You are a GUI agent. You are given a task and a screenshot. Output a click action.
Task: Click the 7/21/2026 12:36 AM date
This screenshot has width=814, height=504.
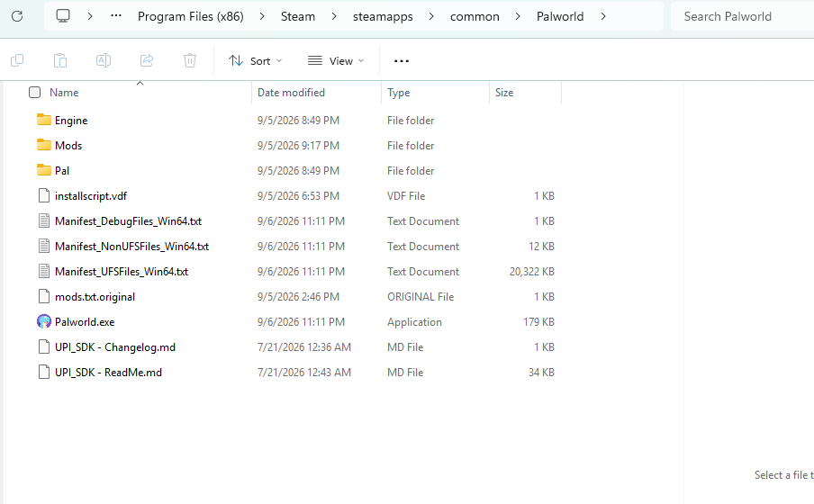tap(304, 347)
